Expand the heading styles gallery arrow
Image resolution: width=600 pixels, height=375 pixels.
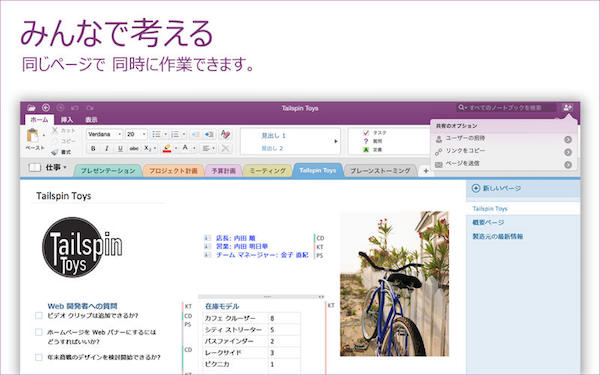pos(336,141)
